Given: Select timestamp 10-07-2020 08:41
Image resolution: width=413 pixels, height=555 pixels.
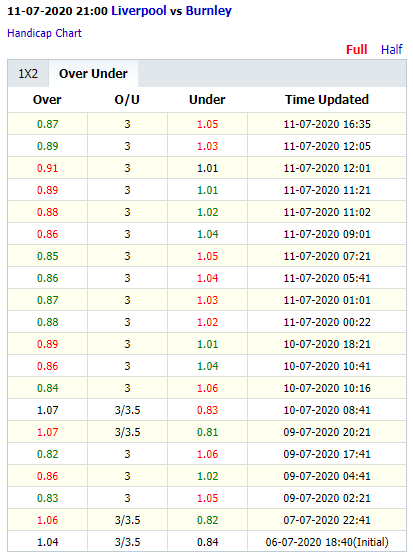Looking at the screenshot, I should 327,410.
